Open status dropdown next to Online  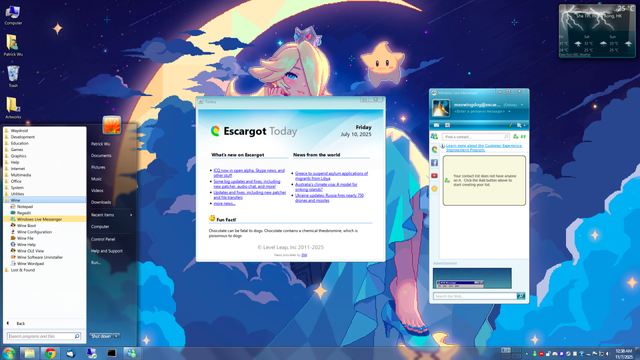[x=522, y=105]
